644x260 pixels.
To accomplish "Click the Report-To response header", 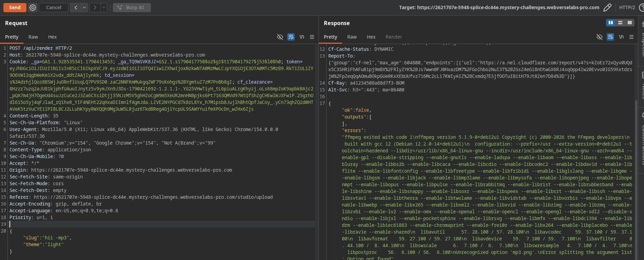I will 342,56.
